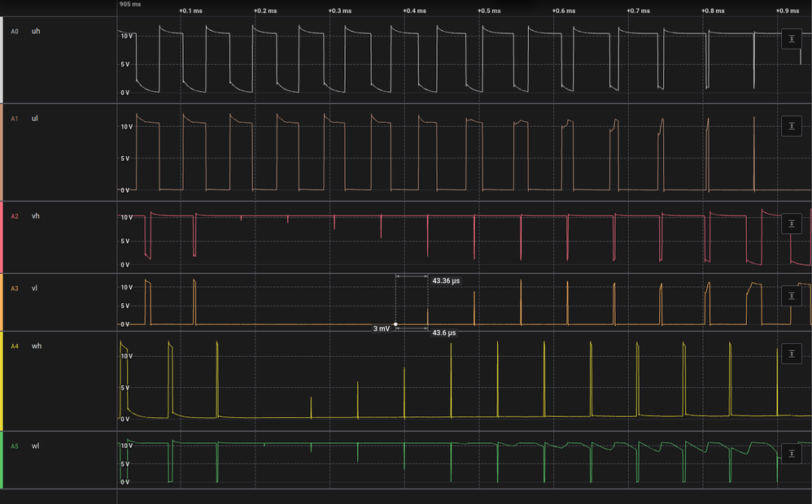Screen dimensions: 812x504
Task: Click the '+0.1 ms' time ruler label
Action: point(190,11)
